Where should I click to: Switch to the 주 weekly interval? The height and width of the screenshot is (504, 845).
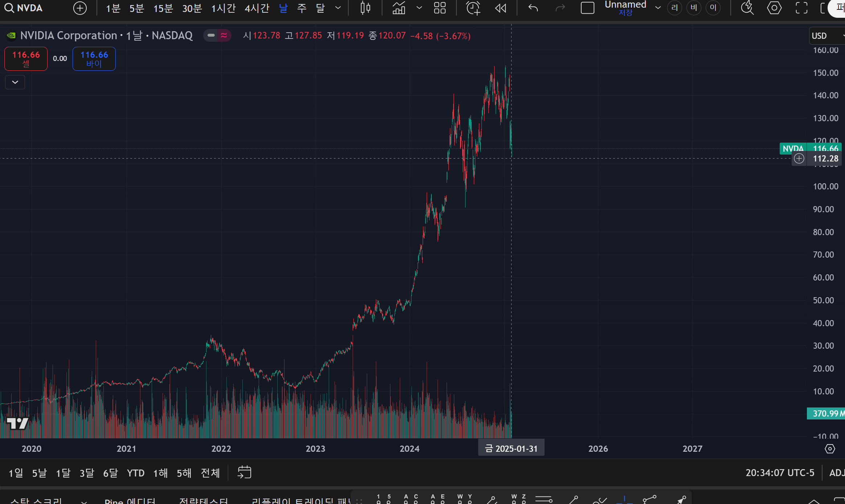pos(302,8)
